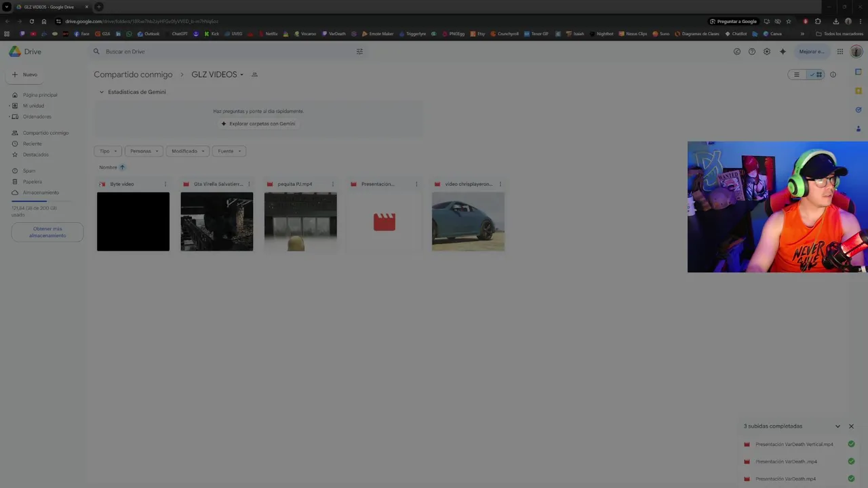Image resolution: width=868 pixels, height=488 pixels.
Task: Select Presentación VarDeath Vertical.mp4 upload
Action: [798, 445]
